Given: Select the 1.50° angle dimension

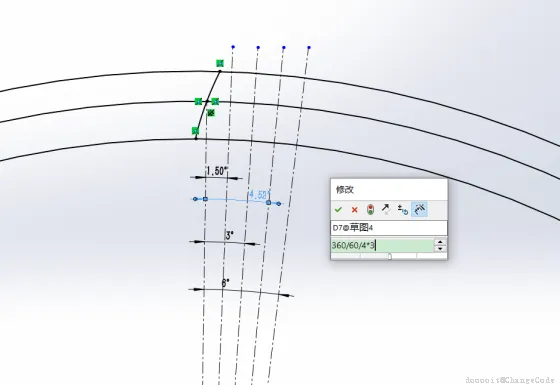Looking at the screenshot, I should click(217, 171).
